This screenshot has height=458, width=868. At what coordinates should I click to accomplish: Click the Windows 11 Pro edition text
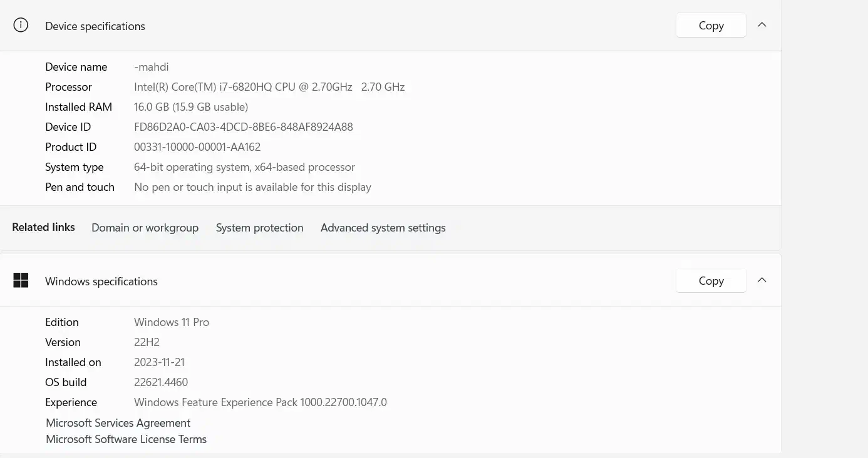(171, 322)
